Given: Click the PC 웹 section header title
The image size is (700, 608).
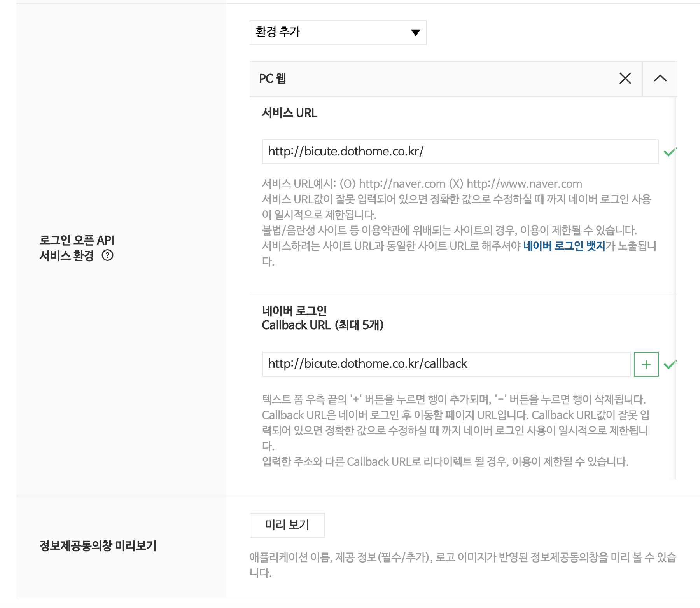Looking at the screenshot, I should pos(273,79).
